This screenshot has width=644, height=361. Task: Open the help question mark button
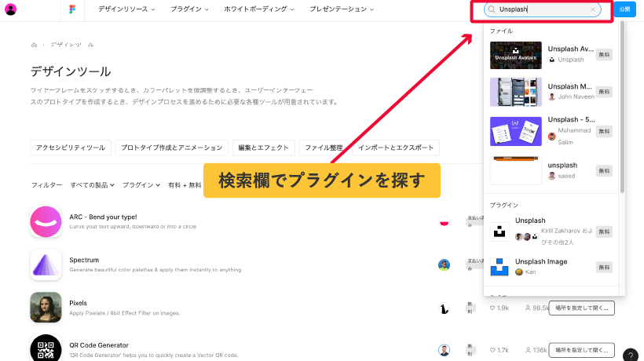pos(631,356)
